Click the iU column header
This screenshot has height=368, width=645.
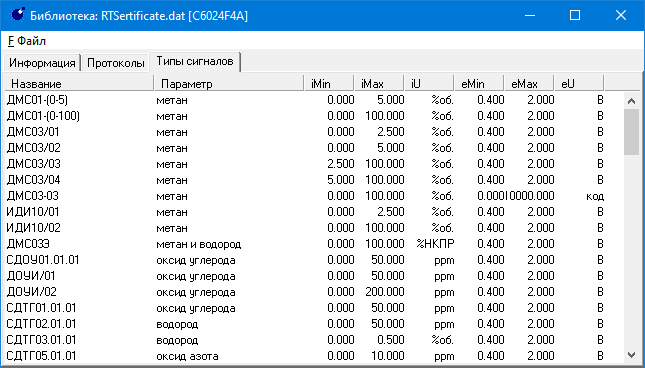point(429,83)
